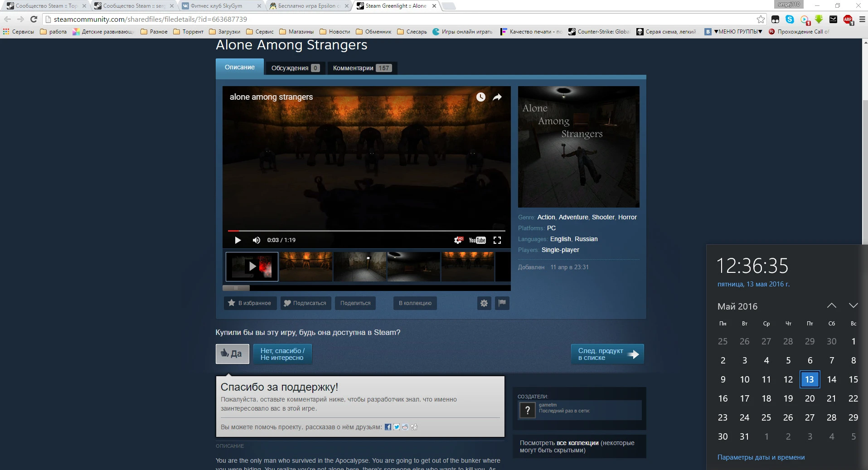The image size is (868, 470).
Task: Click the Action genre link
Action: (x=546, y=217)
